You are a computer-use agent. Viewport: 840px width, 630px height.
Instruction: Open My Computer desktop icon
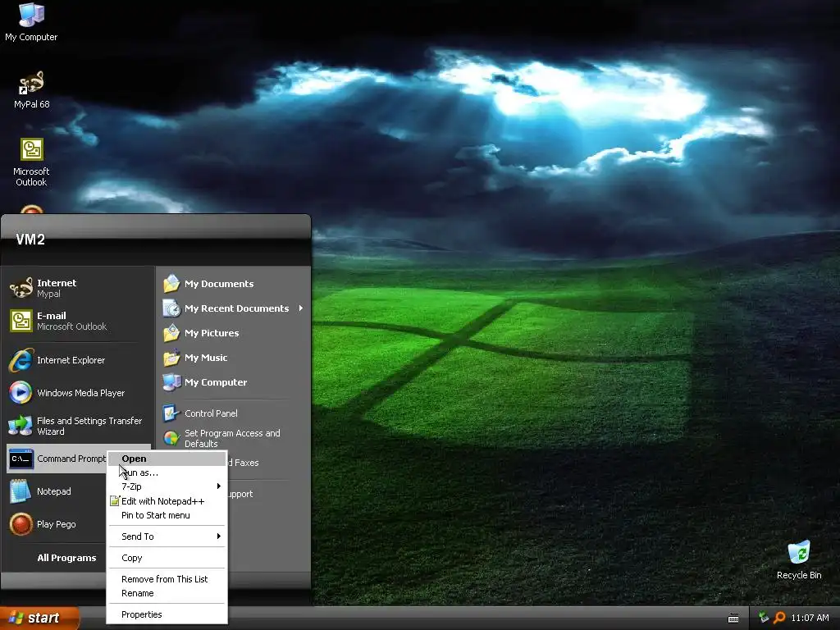pyautogui.click(x=31, y=22)
